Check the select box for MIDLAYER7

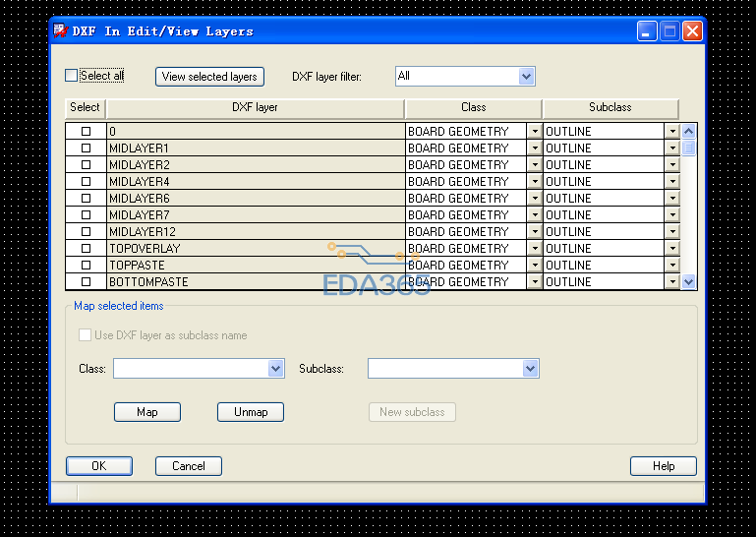pyautogui.click(x=86, y=214)
